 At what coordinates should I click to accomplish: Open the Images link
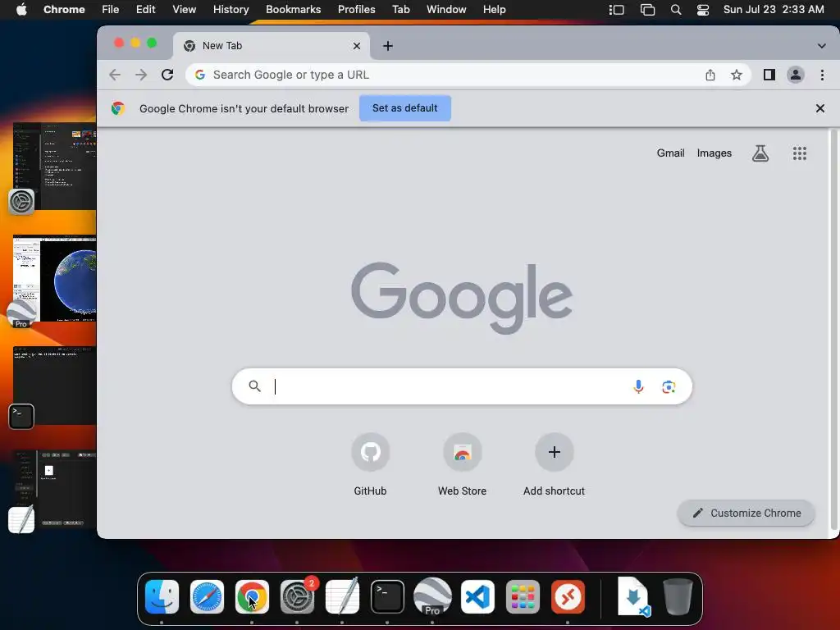point(714,153)
